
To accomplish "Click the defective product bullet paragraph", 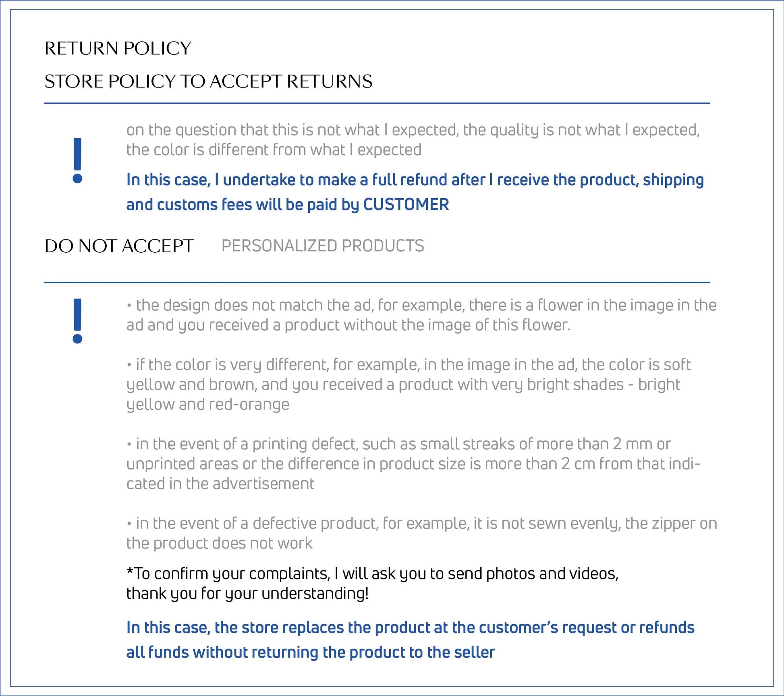I will tap(421, 524).
